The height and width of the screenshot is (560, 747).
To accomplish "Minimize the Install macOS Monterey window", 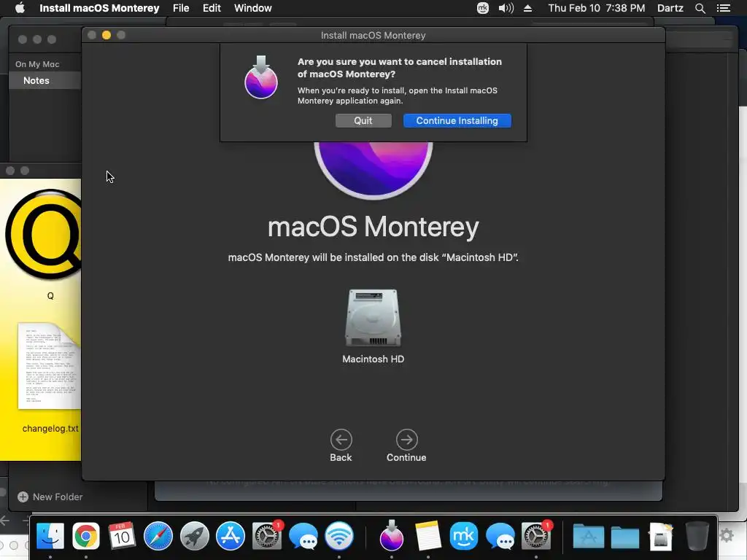I will pyautogui.click(x=107, y=35).
